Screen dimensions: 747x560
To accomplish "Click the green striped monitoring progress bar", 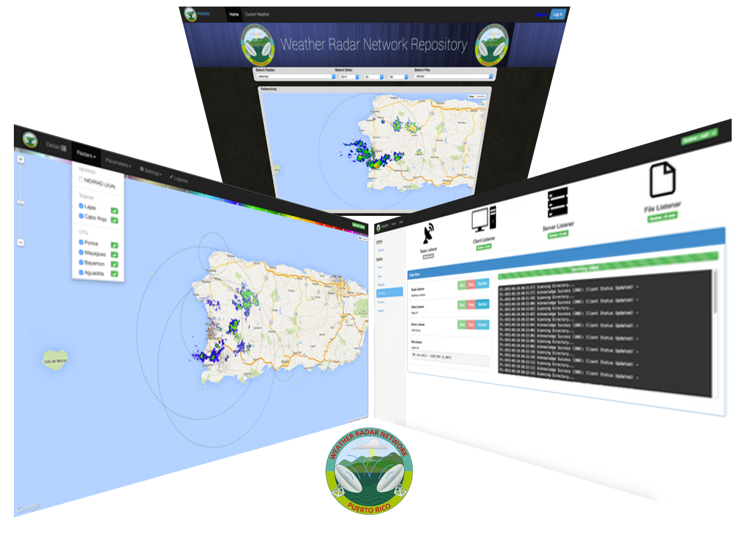I will [608, 265].
